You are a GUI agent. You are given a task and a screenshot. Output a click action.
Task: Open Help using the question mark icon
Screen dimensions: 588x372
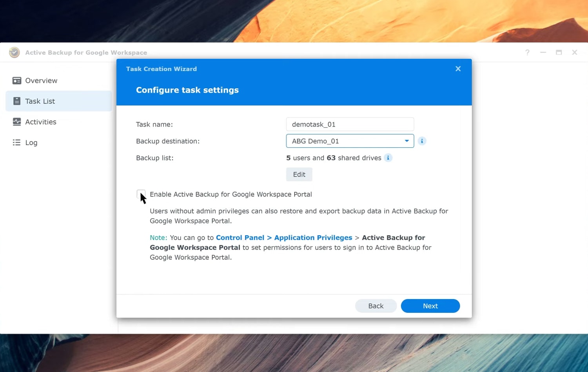pyautogui.click(x=527, y=52)
